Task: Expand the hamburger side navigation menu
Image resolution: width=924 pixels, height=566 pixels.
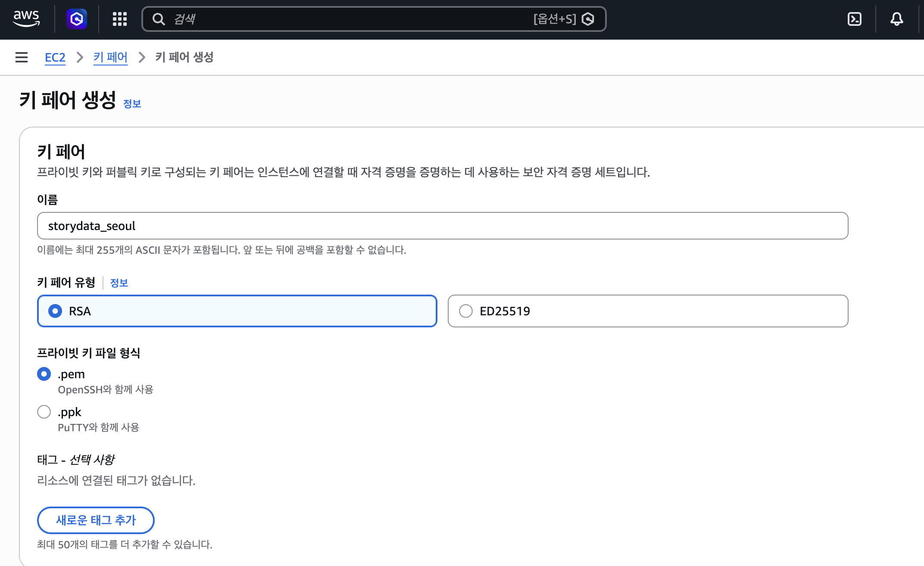Action: pos(22,57)
